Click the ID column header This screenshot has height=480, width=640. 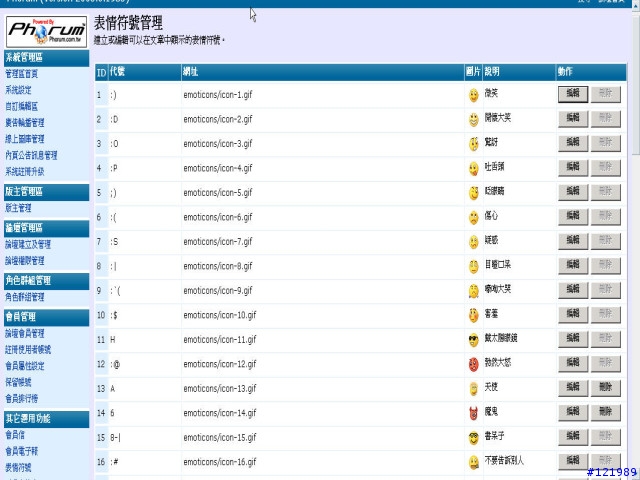[x=101, y=73]
